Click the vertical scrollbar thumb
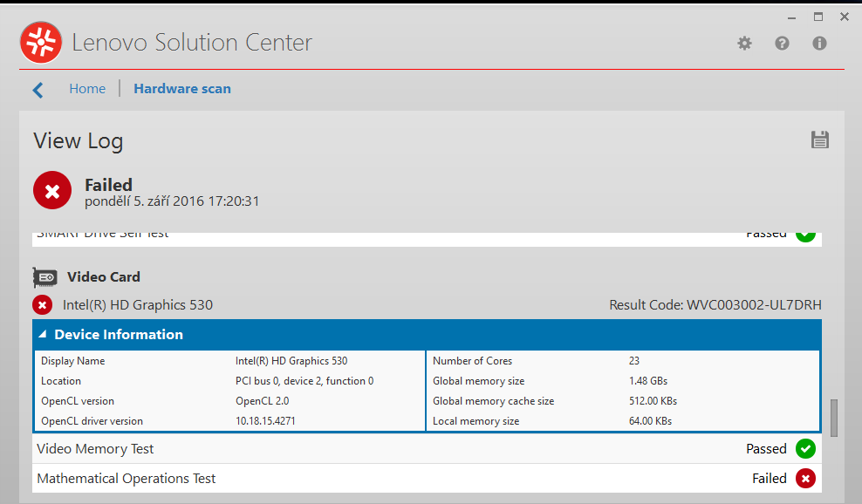The height and width of the screenshot is (504, 862). click(x=834, y=418)
